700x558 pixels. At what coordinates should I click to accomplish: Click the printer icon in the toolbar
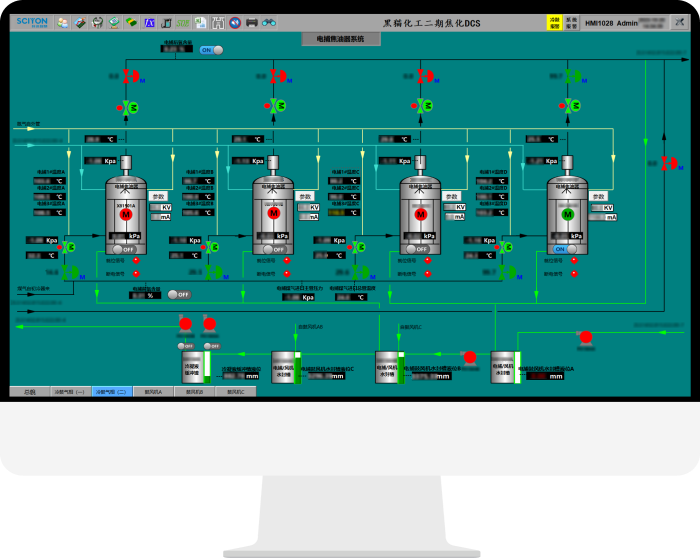tap(252, 22)
